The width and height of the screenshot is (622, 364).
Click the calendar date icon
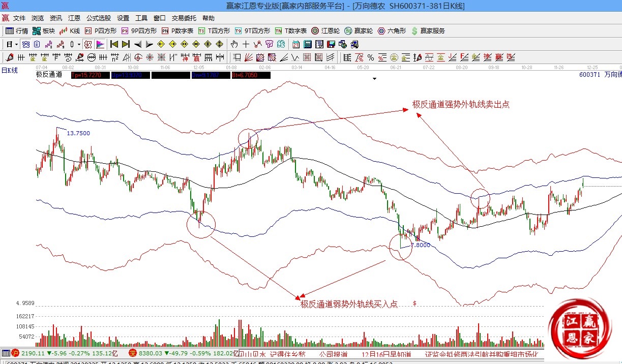(x=296, y=44)
